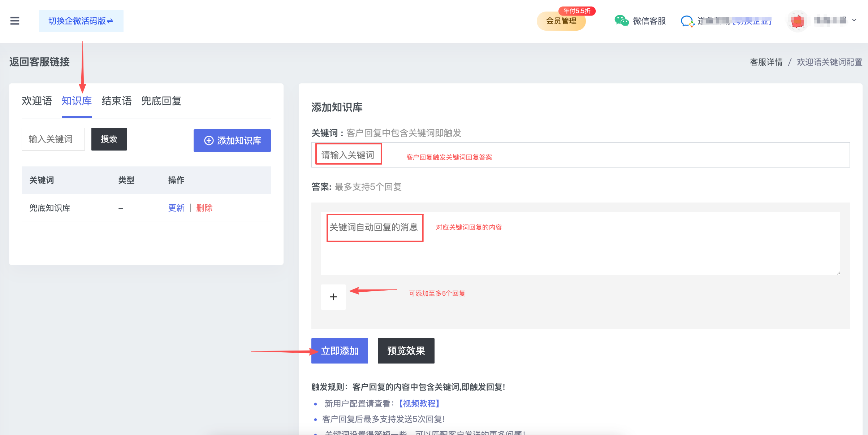Add another reply with plus button
Screen dimensions: 868x435
(x=333, y=297)
